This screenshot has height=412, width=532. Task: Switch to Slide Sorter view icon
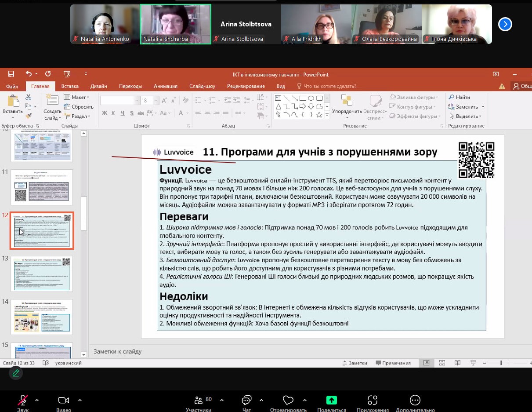pos(442,363)
